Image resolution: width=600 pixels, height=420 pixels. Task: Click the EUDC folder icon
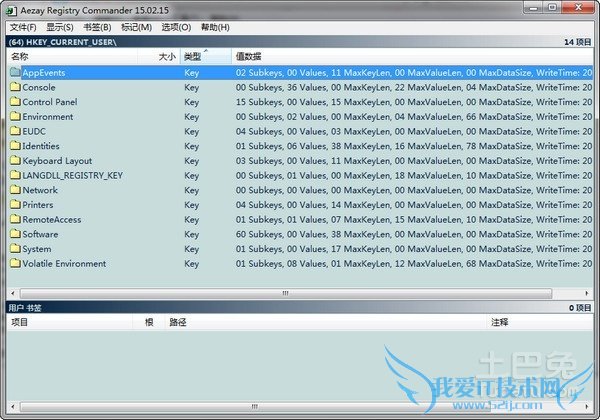15,131
